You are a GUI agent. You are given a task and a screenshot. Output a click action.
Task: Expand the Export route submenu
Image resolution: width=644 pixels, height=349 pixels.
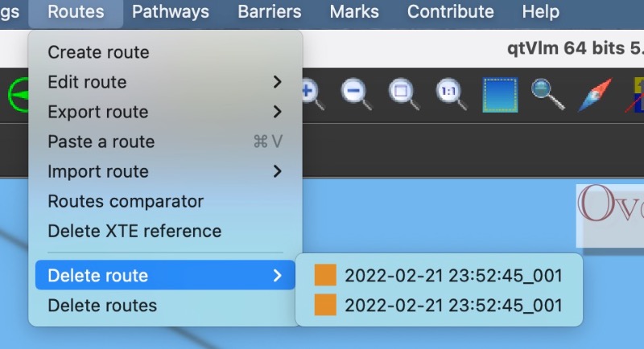tap(165, 112)
